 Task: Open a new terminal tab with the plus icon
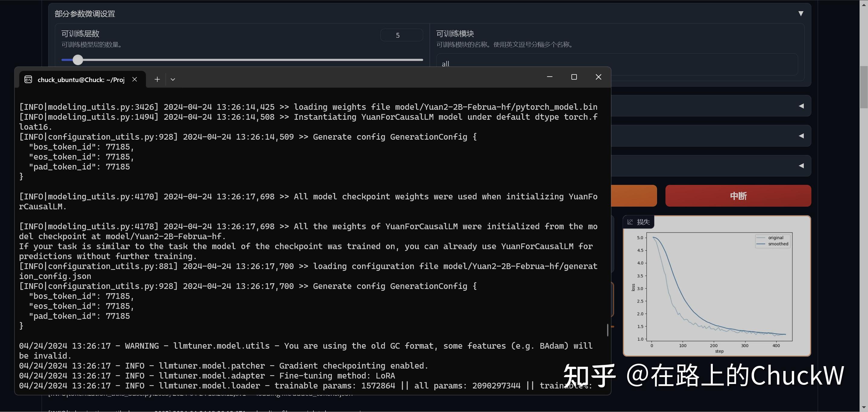pyautogui.click(x=157, y=79)
